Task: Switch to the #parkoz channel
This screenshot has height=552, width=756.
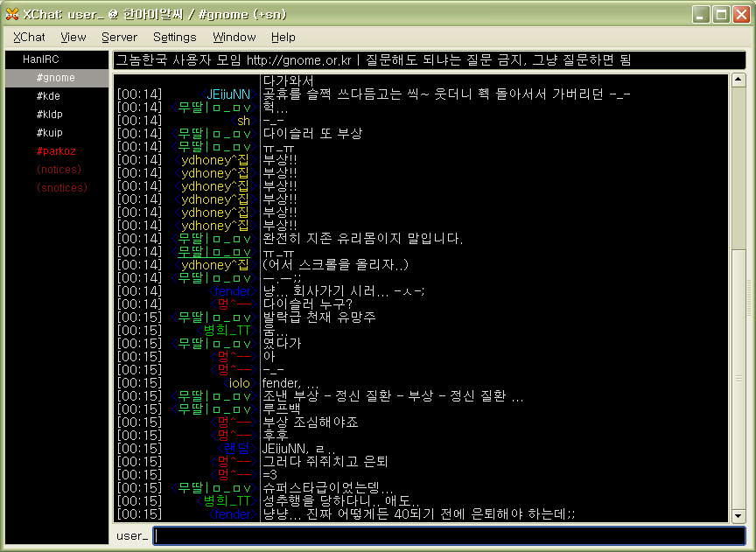Action: 57,150
